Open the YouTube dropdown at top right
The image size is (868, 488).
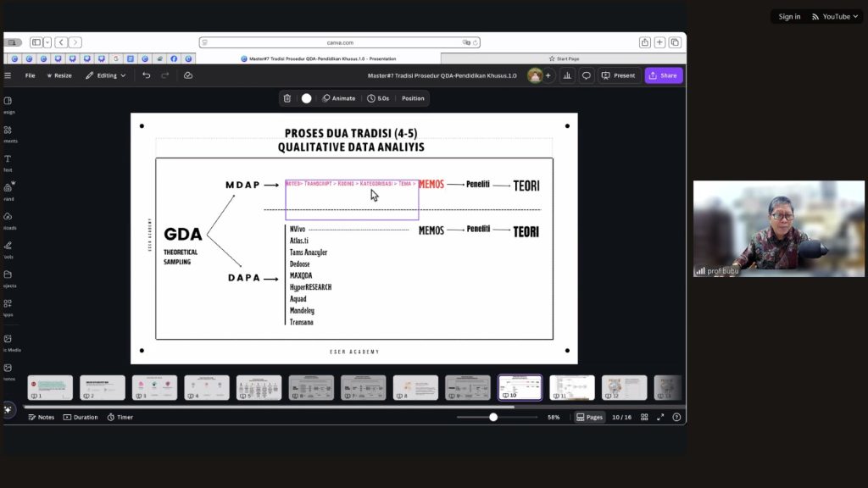pos(832,16)
